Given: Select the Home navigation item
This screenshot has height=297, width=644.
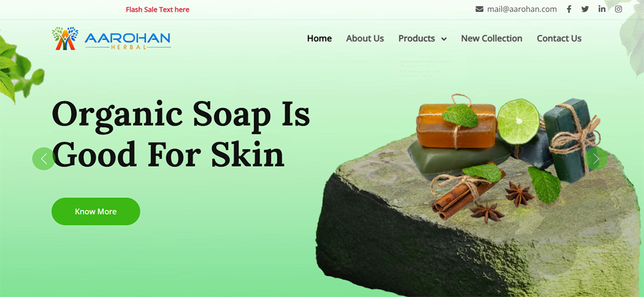Looking at the screenshot, I should click(x=320, y=39).
